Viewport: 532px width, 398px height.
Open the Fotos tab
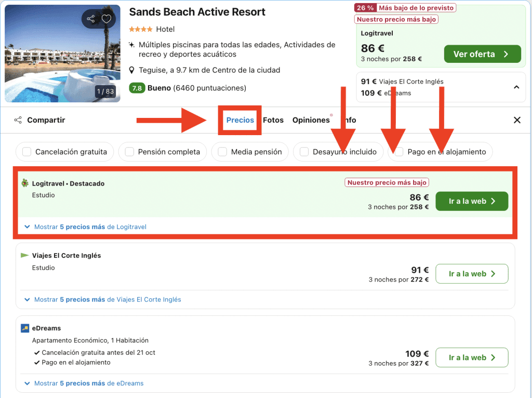[x=273, y=120]
